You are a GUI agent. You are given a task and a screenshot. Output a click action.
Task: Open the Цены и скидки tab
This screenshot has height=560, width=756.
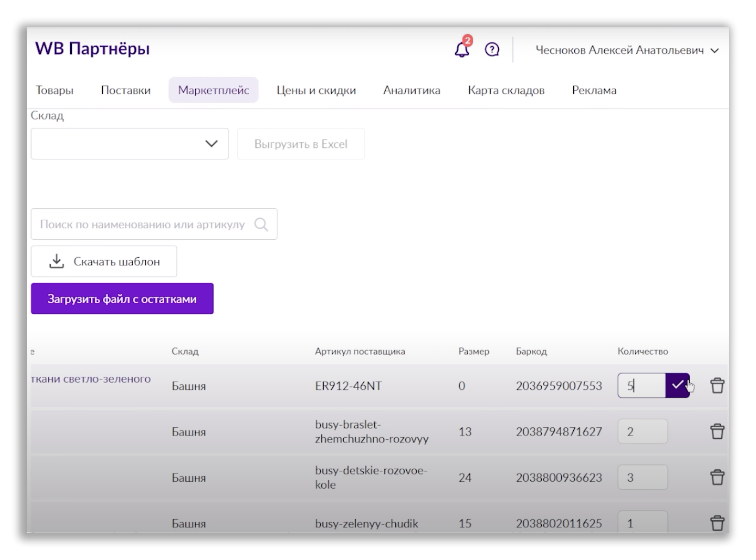(x=316, y=90)
